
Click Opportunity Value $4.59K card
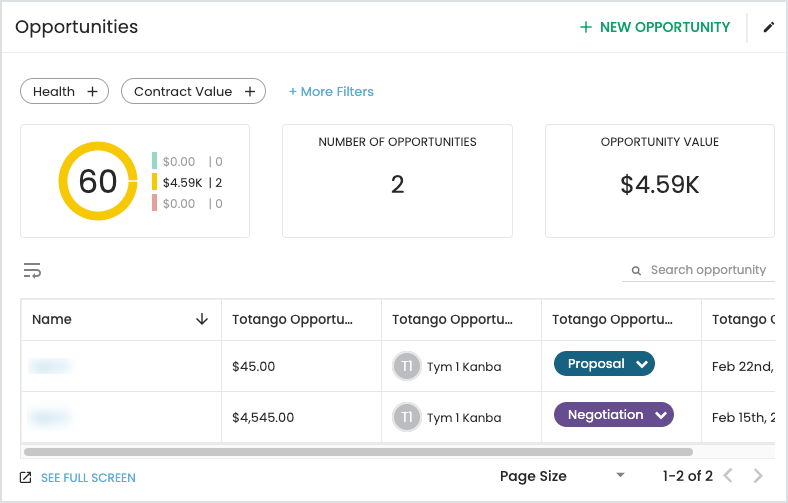(660, 181)
